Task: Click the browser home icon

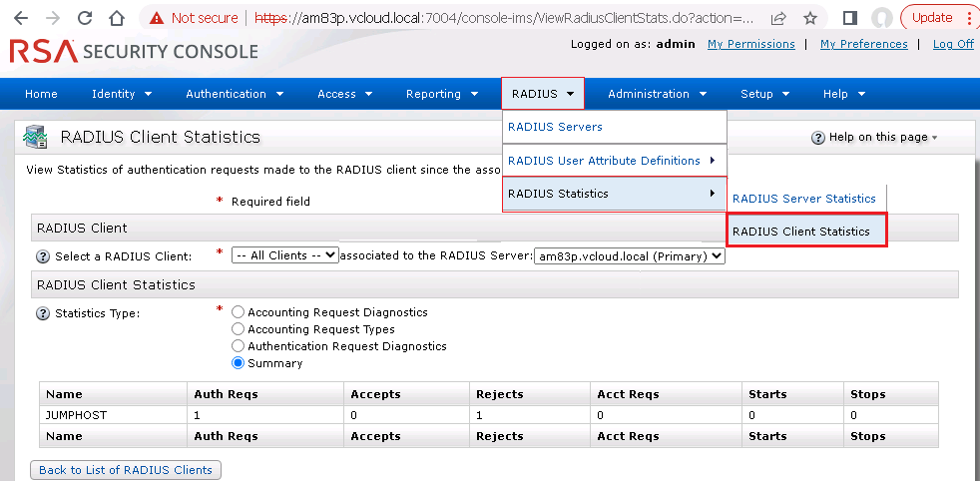Action: tap(117, 18)
